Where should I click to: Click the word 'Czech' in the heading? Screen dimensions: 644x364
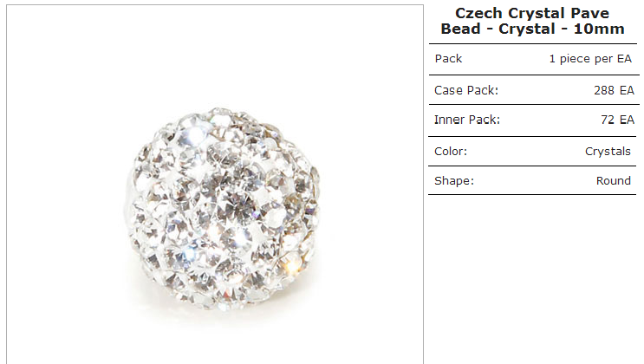[x=478, y=14]
